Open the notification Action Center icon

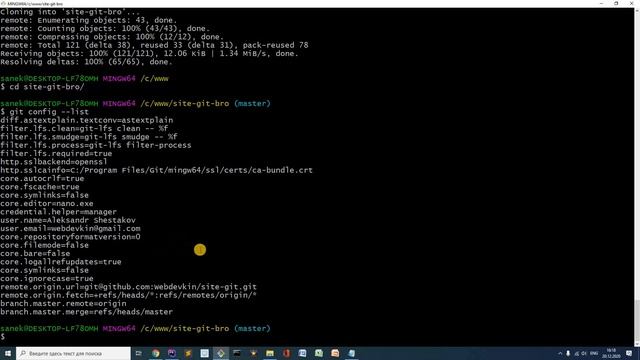pos(629,353)
